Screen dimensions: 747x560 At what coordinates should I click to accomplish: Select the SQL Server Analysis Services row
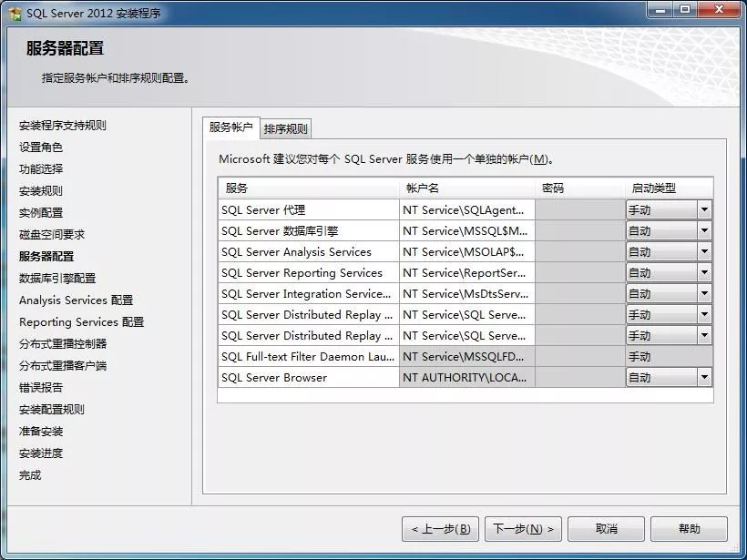click(x=308, y=252)
